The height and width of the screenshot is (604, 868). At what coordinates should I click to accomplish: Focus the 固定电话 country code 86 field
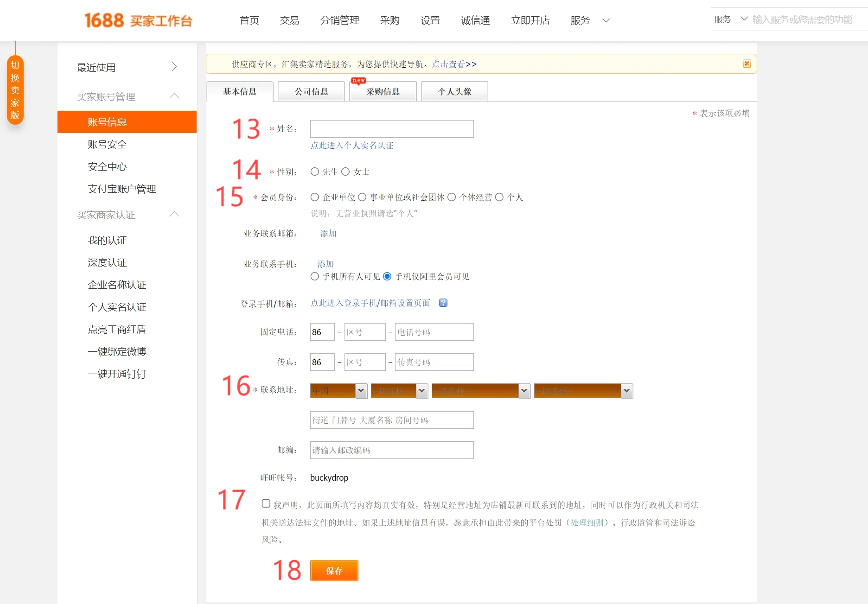coord(322,332)
